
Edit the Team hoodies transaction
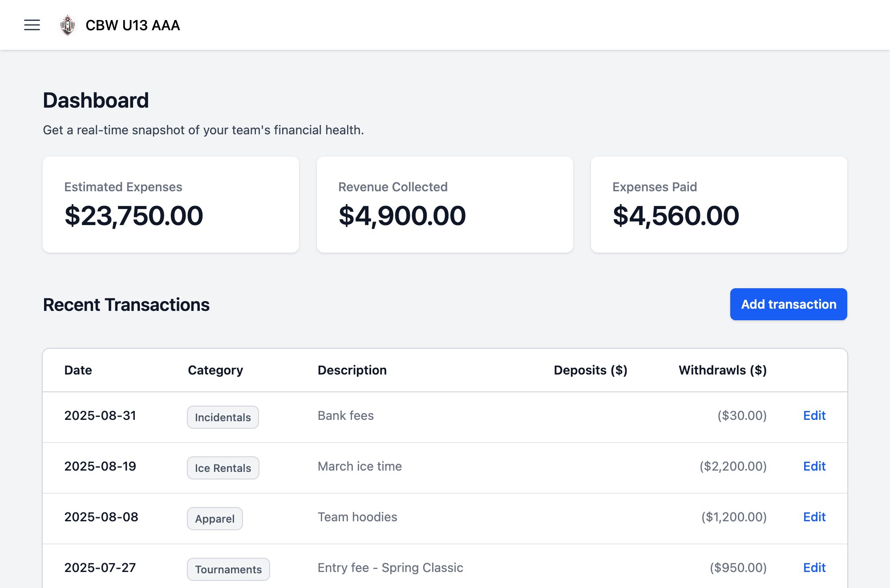[814, 517]
